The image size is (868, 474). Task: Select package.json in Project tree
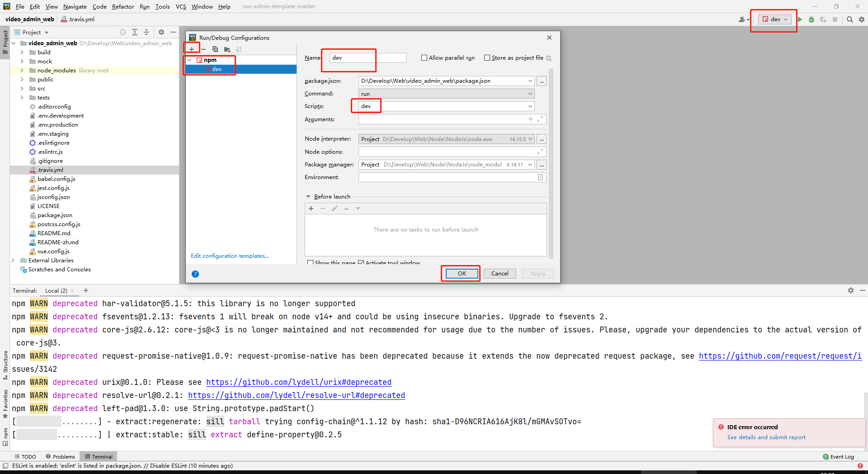point(55,215)
